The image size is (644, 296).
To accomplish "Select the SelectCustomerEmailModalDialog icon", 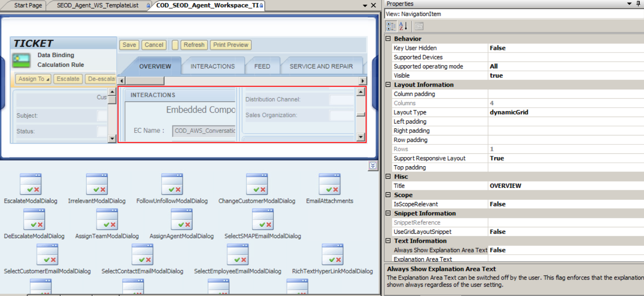I will tap(47, 255).
